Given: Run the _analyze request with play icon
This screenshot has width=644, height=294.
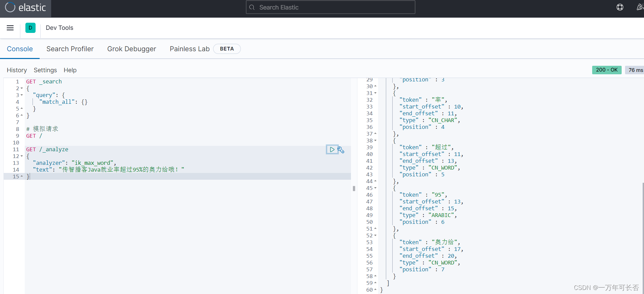Looking at the screenshot, I should pos(332,149).
